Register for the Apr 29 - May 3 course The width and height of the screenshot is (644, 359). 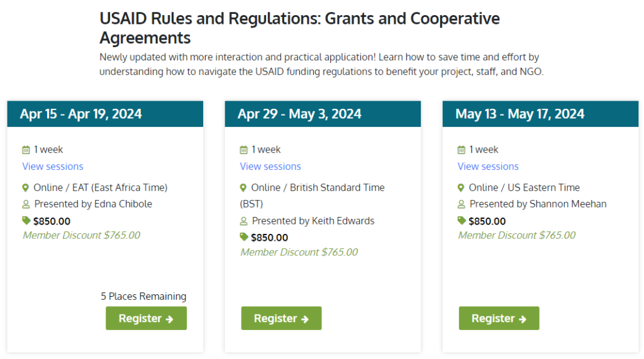point(281,318)
